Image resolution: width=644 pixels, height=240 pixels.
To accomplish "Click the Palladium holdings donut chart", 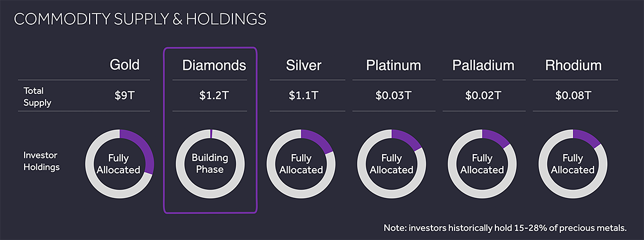I will tap(482, 164).
